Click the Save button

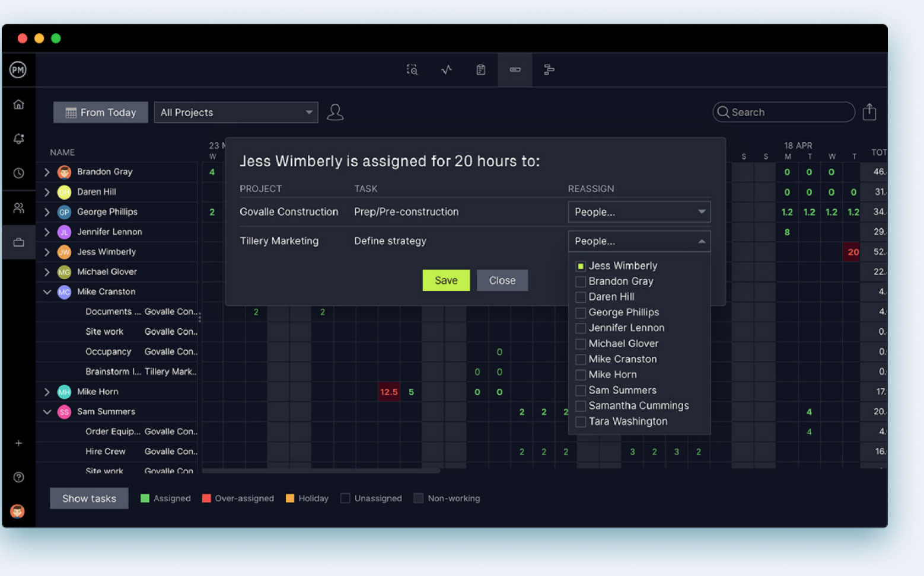pyautogui.click(x=446, y=280)
